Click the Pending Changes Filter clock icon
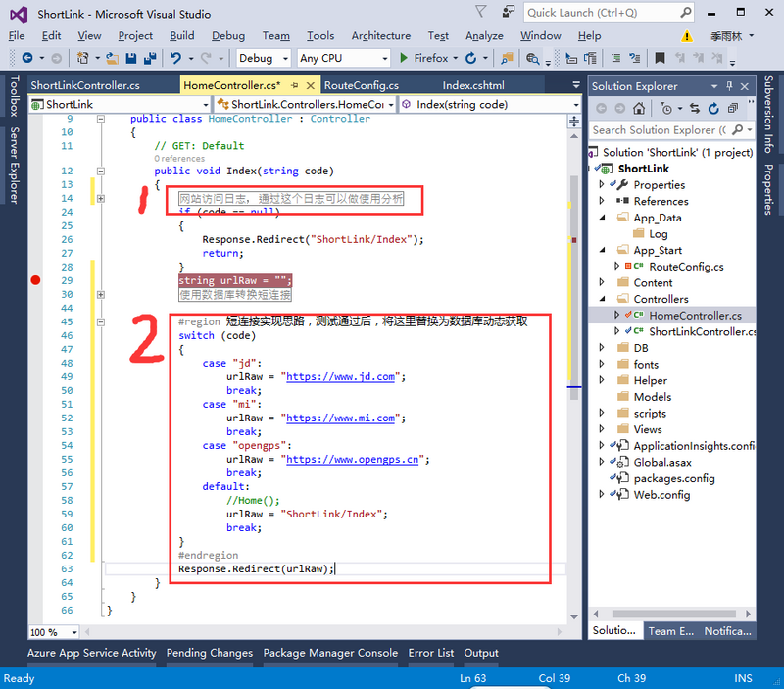Image resolution: width=784 pixels, height=689 pixels. click(666, 108)
